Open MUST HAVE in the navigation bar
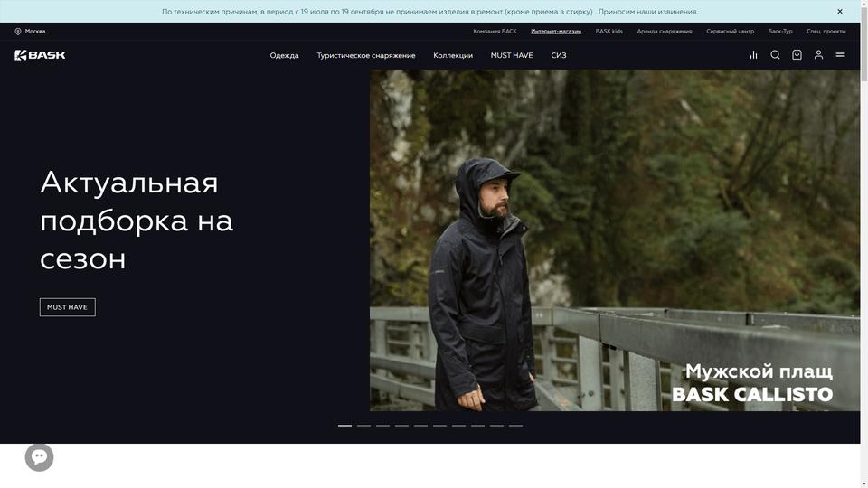This screenshot has width=868, height=488. tap(512, 55)
